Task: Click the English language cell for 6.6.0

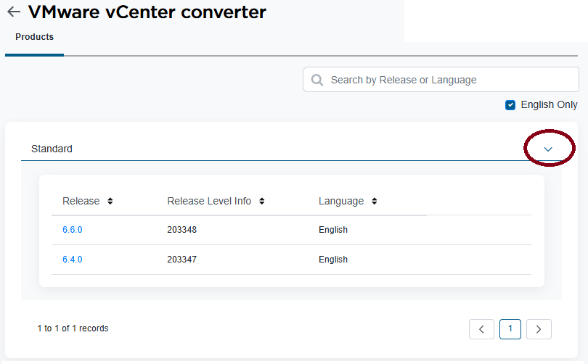Action: [x=333, y=230]
